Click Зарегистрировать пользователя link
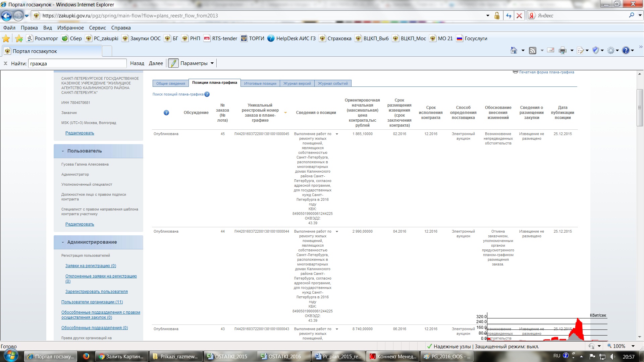Image resolution: width=644 pixels, height=362 pixels. pos(96,292)
